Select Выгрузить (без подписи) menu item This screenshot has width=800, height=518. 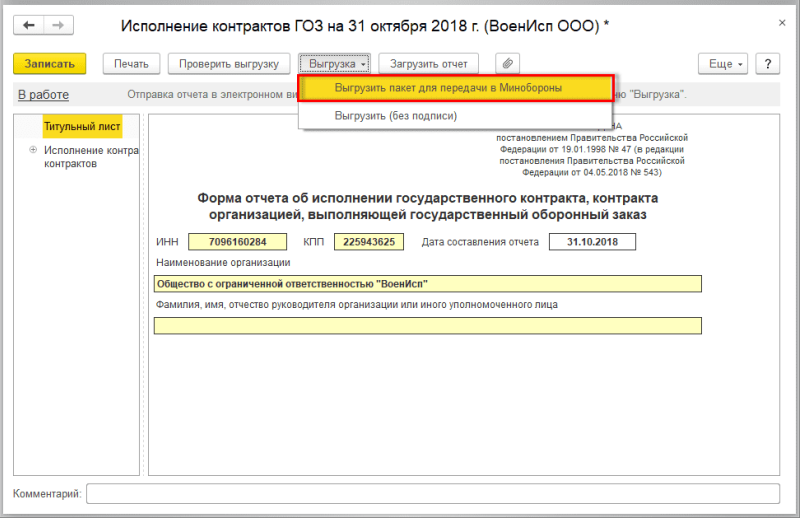pos(455,116)
